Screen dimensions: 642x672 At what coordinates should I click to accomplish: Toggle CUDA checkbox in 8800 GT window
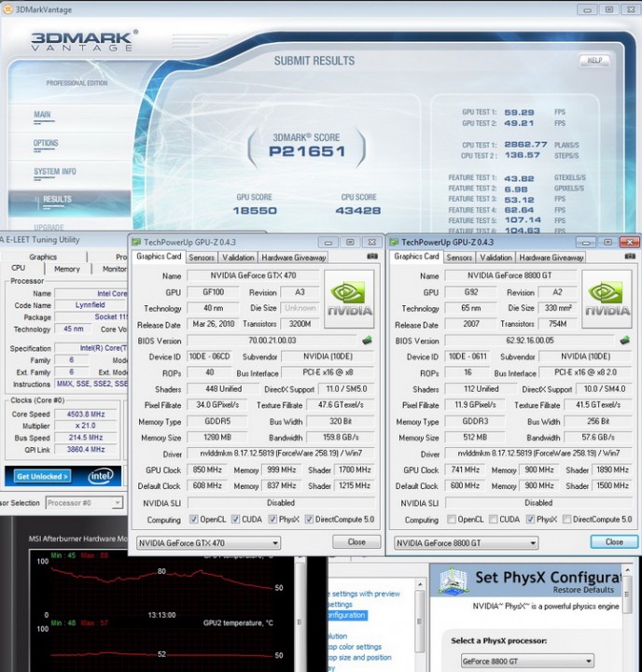(x=494, y=519)
